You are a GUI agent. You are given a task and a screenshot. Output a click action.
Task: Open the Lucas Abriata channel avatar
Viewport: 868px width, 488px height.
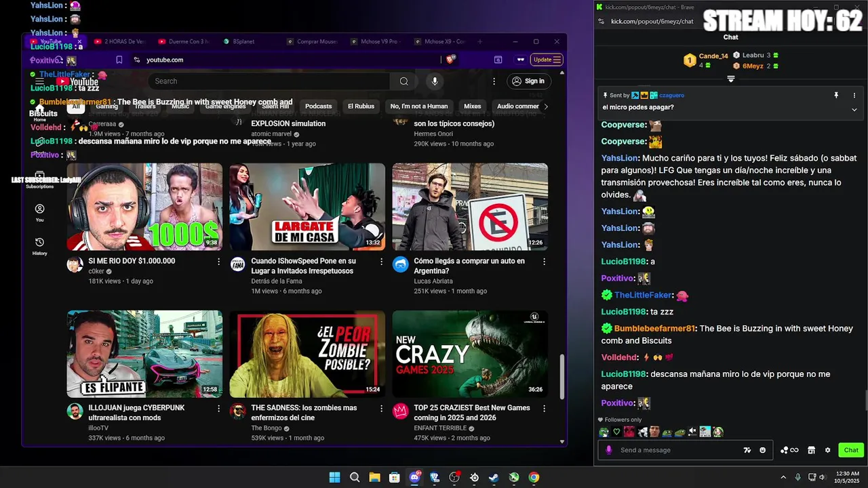(x=401, y=264)
